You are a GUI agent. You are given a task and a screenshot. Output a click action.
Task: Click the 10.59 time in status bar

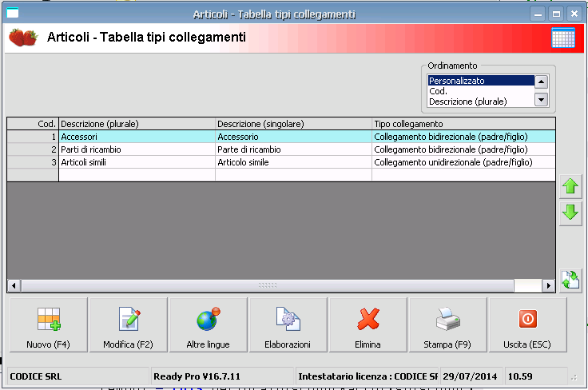point(536,376)
